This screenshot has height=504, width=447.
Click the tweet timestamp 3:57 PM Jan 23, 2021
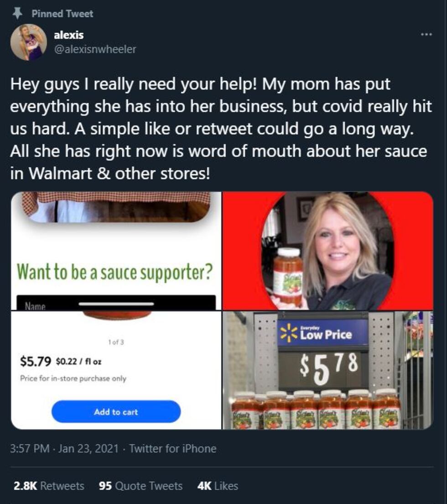pyautogui.click(x=64, y=448)
